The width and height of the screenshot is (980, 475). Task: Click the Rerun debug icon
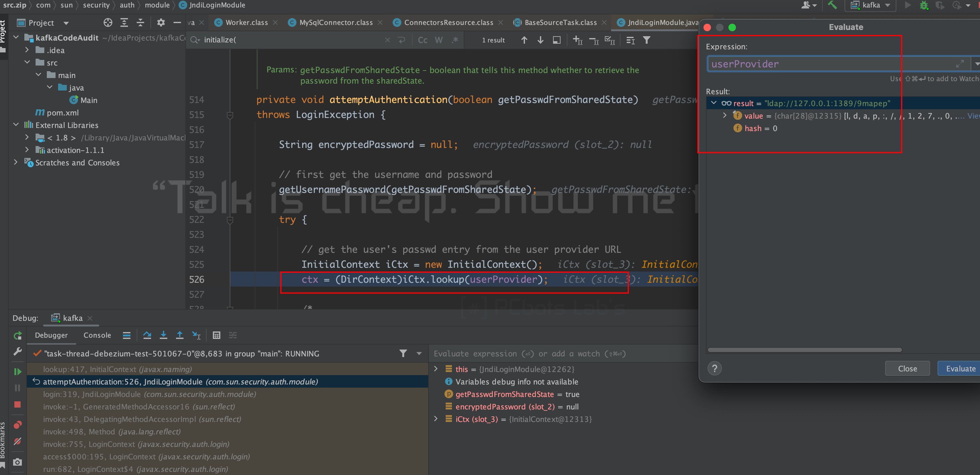pos(17,336)
